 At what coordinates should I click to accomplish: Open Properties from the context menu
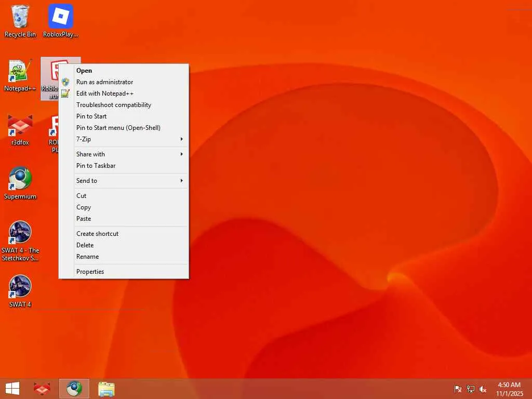(x=124, y=272)
